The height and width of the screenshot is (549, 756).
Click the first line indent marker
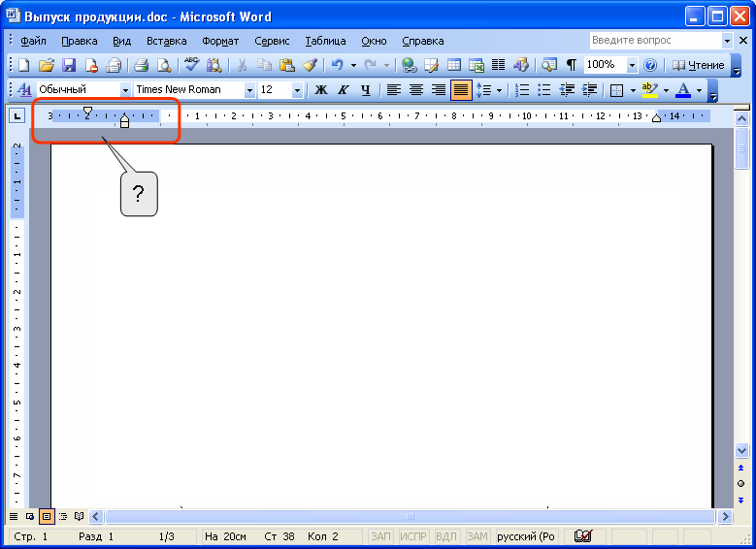pos(87,113)
